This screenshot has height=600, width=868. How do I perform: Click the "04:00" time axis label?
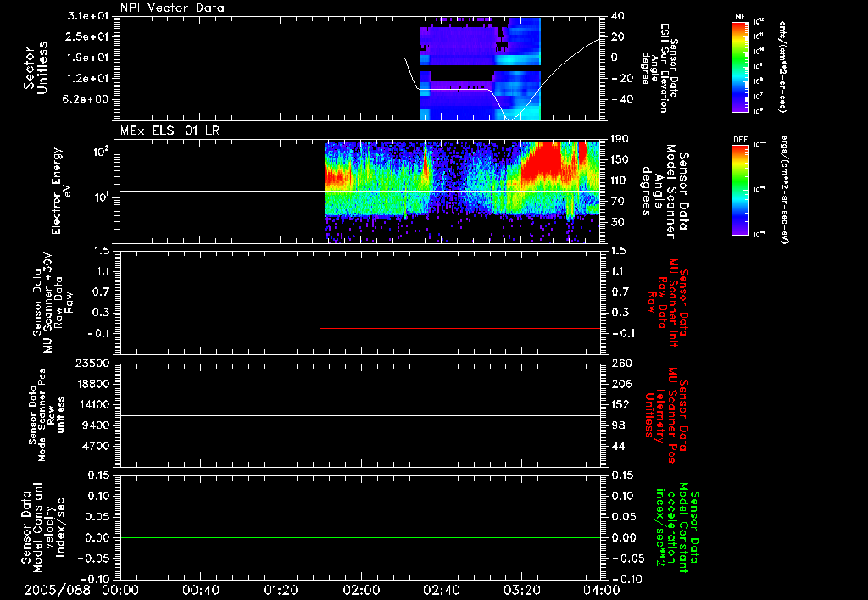click(602, 590)
